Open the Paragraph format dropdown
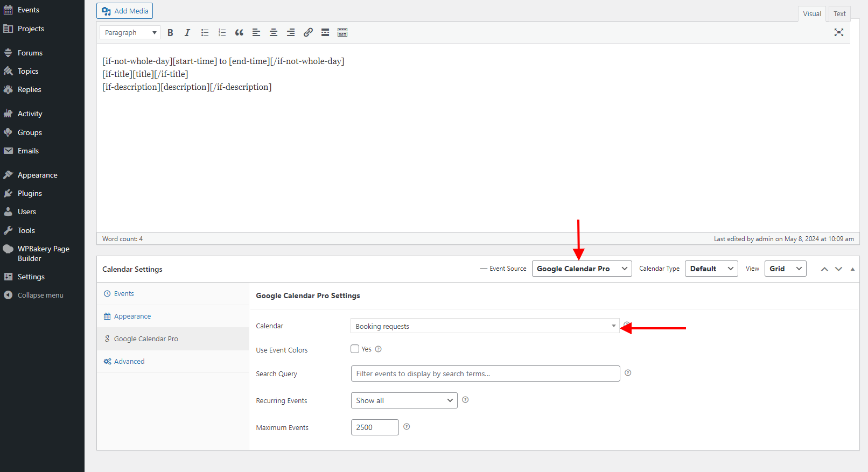Viewport: 868px width, 472px height. coord(130,33)
